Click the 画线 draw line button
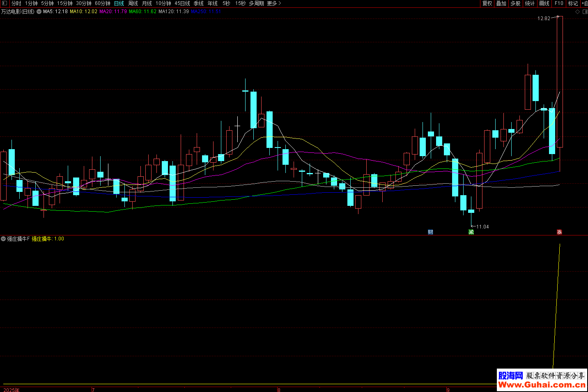Screen dimensions: 588x392 tap(544, 3)
